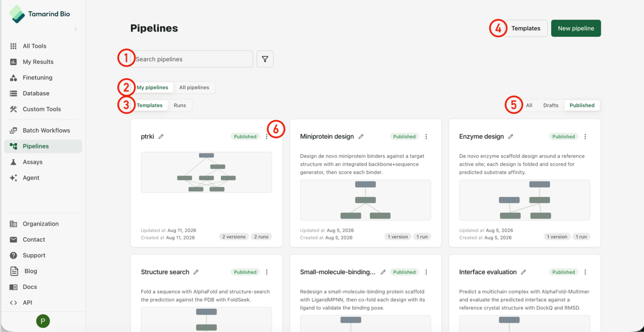Go to Finetuning in sidebar
This screenshot has height=332, width=644.
click(x=43, y=78)
